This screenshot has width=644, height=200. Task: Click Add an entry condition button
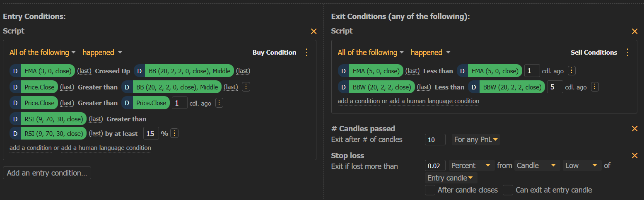47,173
